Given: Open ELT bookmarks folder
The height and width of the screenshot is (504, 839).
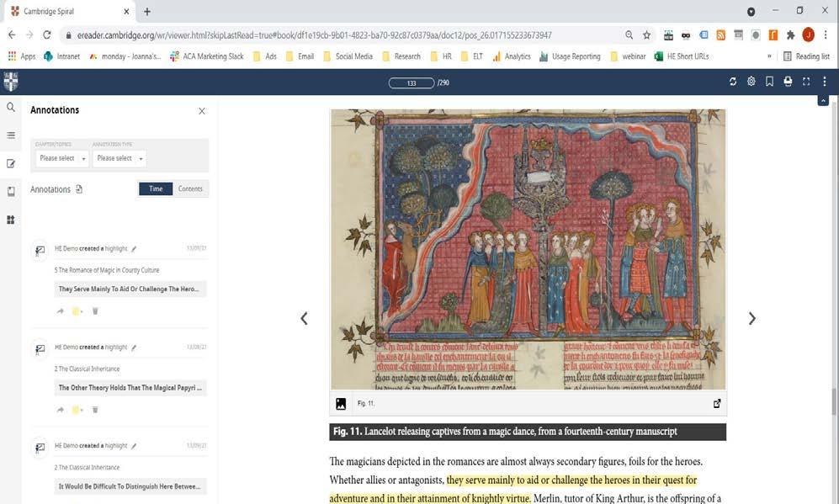Looking at the screenshot, I should [471, 56].
